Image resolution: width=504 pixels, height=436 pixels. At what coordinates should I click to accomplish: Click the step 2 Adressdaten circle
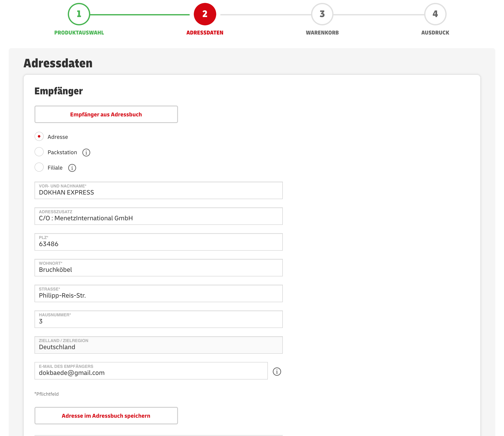205,14
